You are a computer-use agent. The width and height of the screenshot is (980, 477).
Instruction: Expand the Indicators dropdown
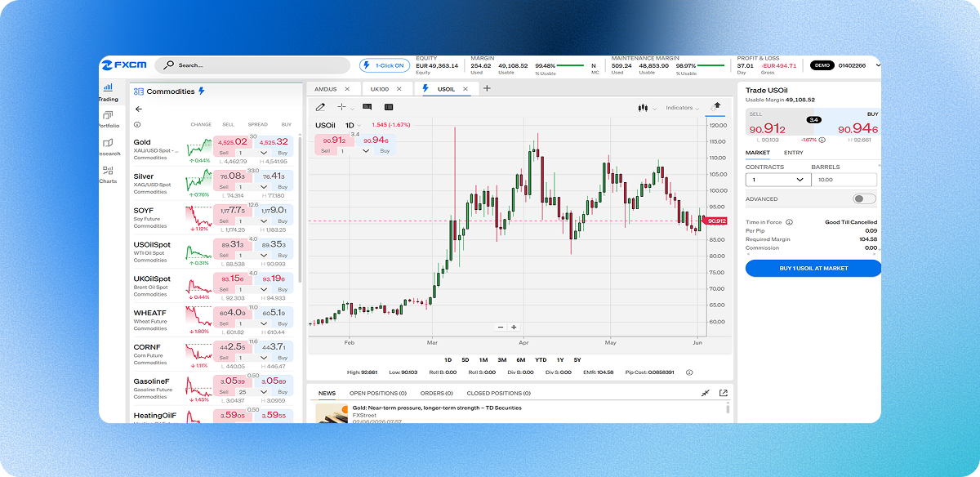tap(683, 108)
